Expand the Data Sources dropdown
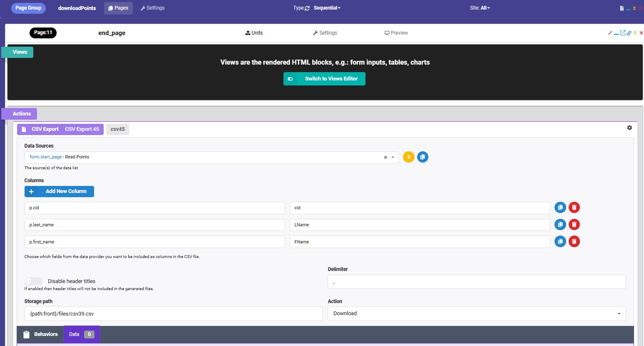The height and width of the screenshot is (346, 644). coord(393,158)
